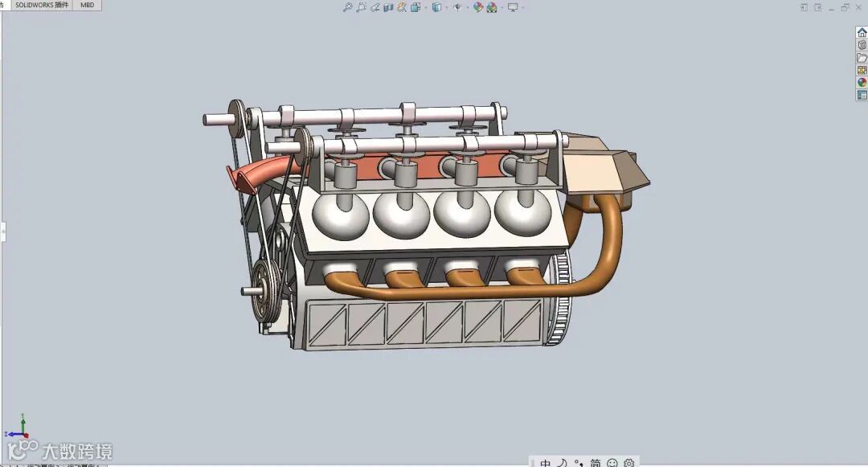The width and height of the screenshot is (868, 467).
Task: Click the Apply Scene icon
Action: [x=492, y=7]
